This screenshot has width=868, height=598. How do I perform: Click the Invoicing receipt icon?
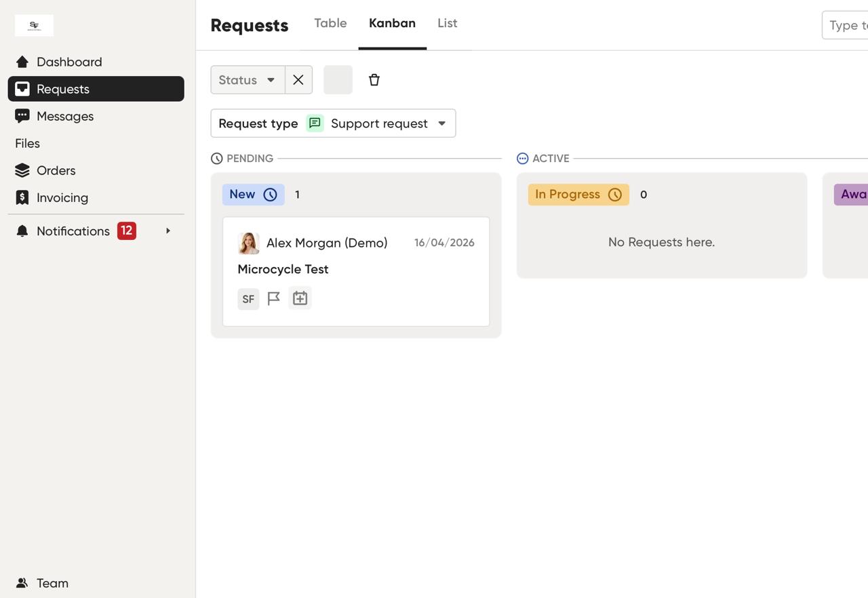[22, 197]
